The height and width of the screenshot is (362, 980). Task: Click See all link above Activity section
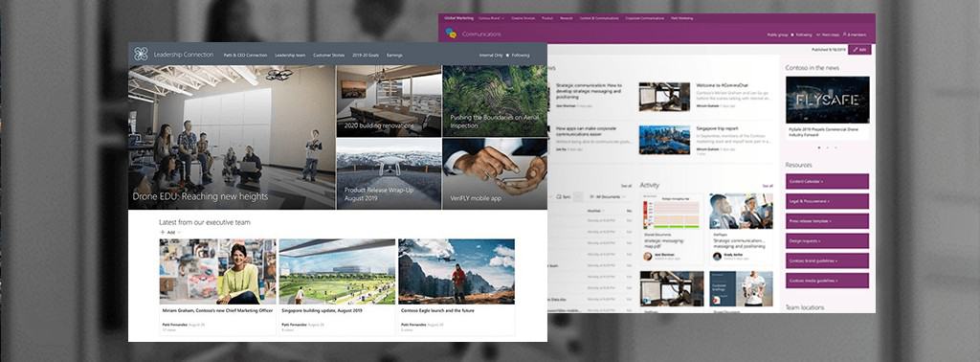[768, 186]
